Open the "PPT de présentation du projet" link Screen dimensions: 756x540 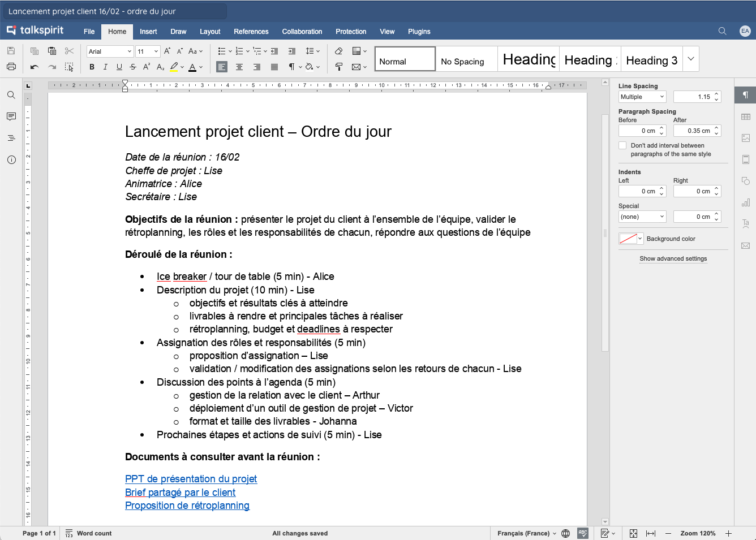[x=191, y=479]
